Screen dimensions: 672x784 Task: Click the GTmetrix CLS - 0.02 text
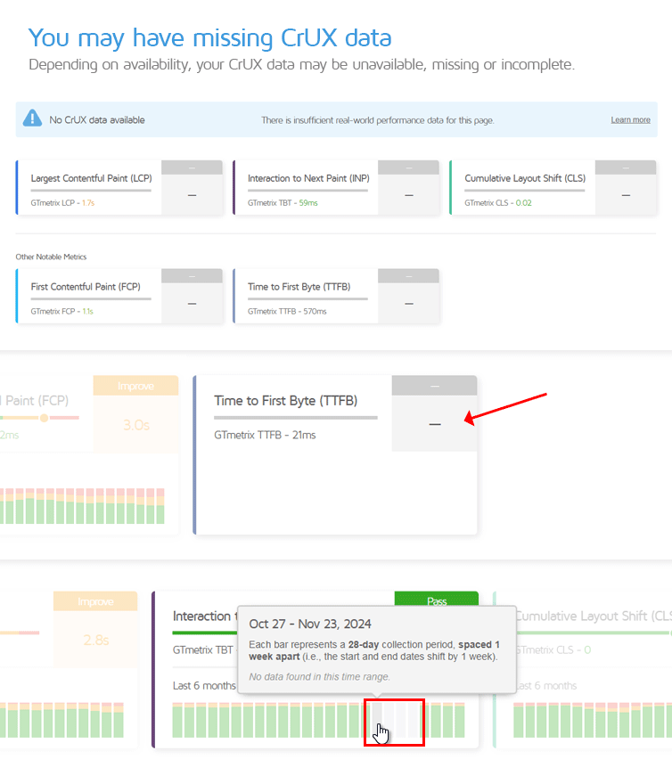point(498,203)
